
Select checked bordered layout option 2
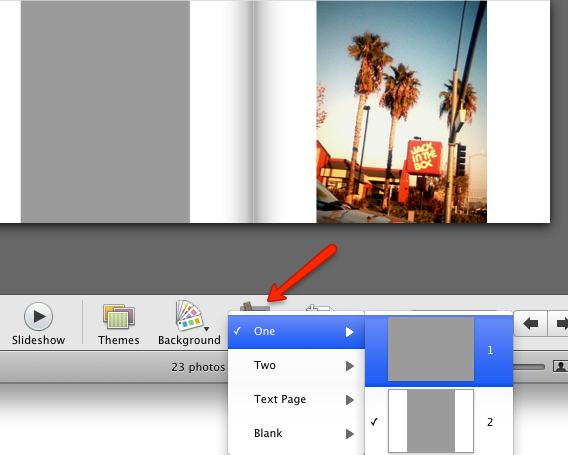[x=439, y=421]
